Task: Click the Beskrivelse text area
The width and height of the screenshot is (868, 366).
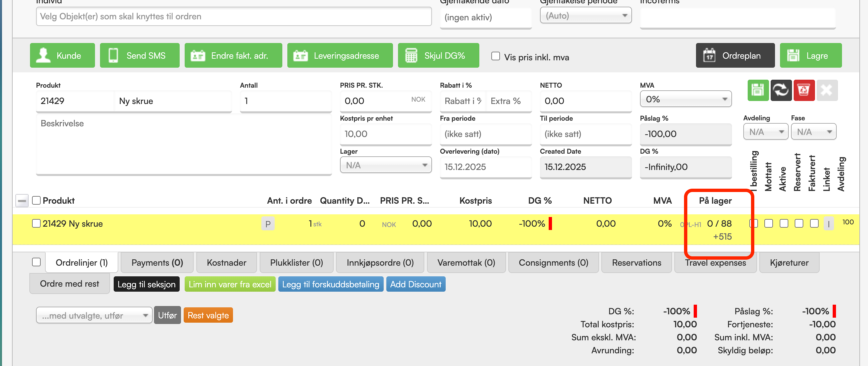Action: [x=184, y=145]
